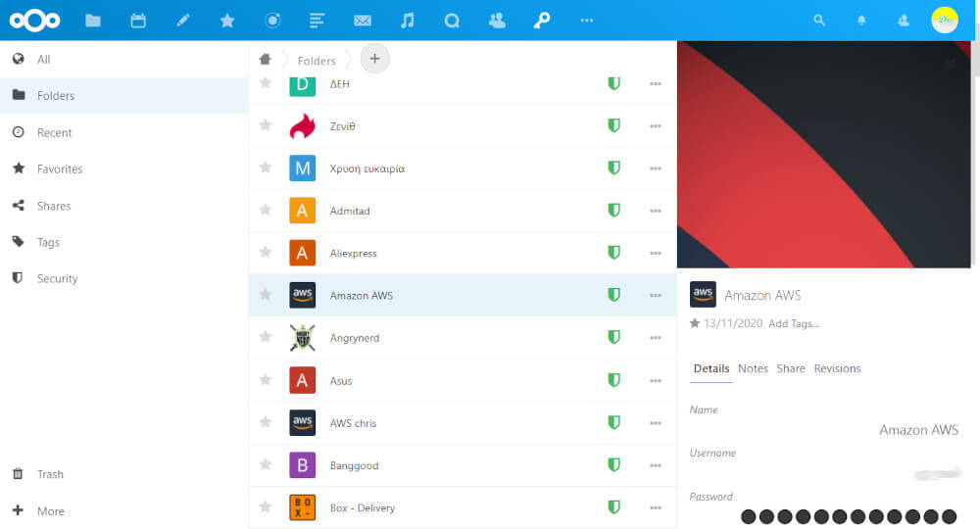Open the Mail envelope icon
The height and width of the screenshot is (529, 980).
pyautogui.click(x=363, y=21)
